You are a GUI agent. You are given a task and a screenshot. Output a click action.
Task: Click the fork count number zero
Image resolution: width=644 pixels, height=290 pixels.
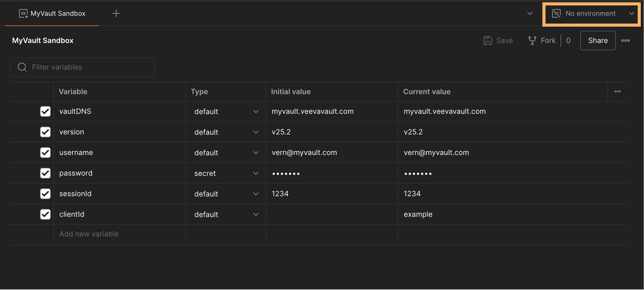[x=568, y=41]
